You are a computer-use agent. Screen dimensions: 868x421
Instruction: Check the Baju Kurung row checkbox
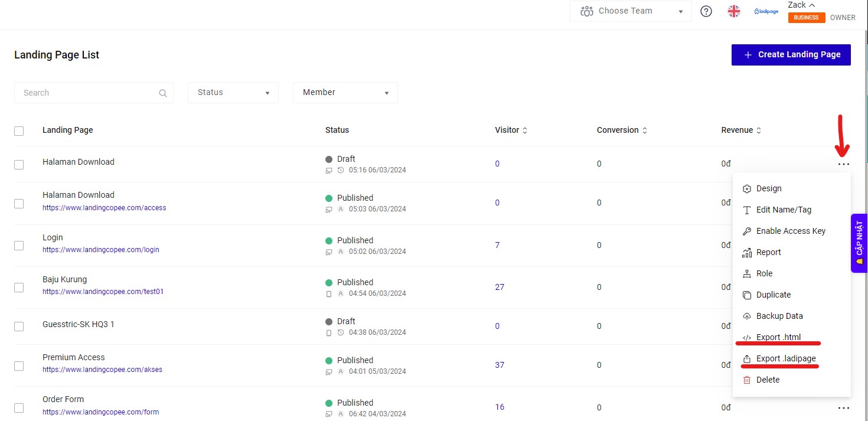[19, 288]
